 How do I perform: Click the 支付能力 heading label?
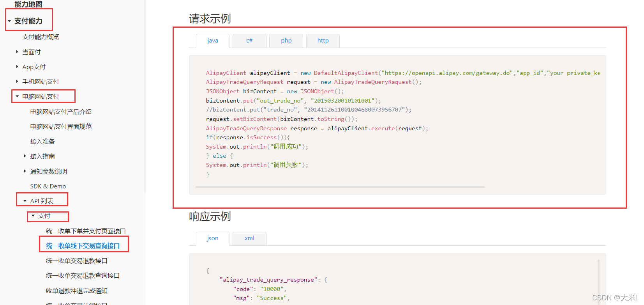point(28,21)
